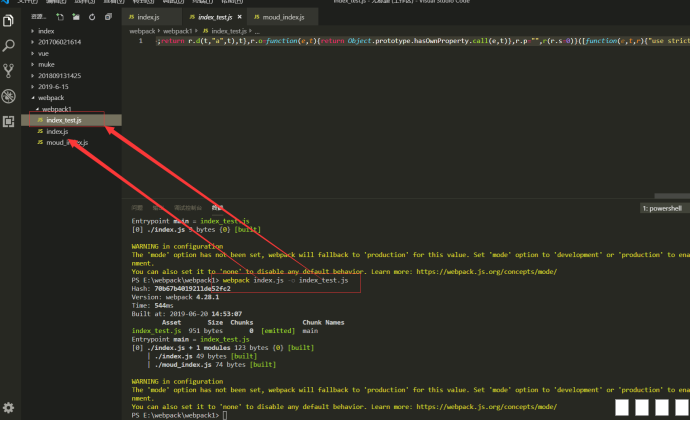Screen dimensions: 691x421
Task: Collapse all folders in explorer
Action: coord(108,17)
